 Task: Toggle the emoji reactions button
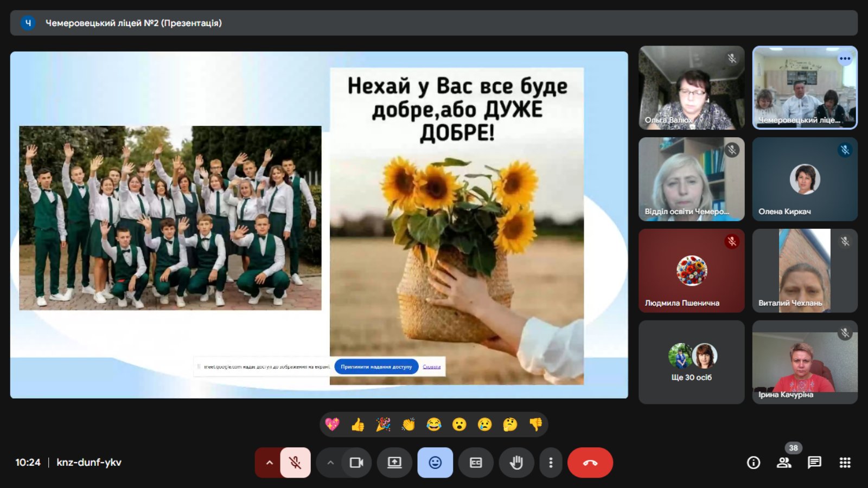pyautogui.click(x=435, y=463)
